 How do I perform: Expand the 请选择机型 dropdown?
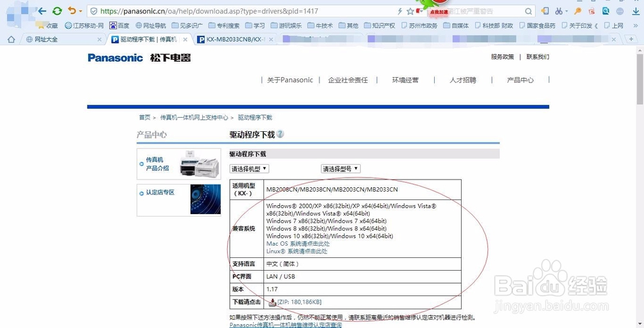(x=249, y=169)
